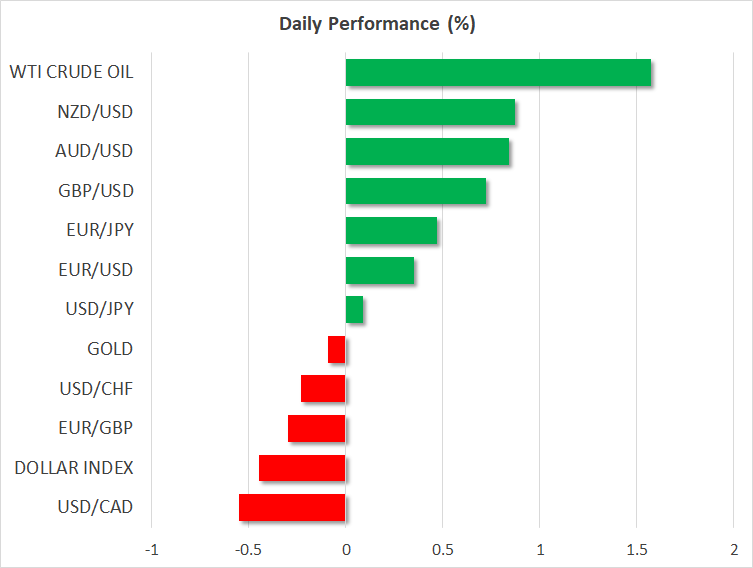753x568 pixels.
Task: Click the Daily Performance (%) chart title
Action: [376, 24]
